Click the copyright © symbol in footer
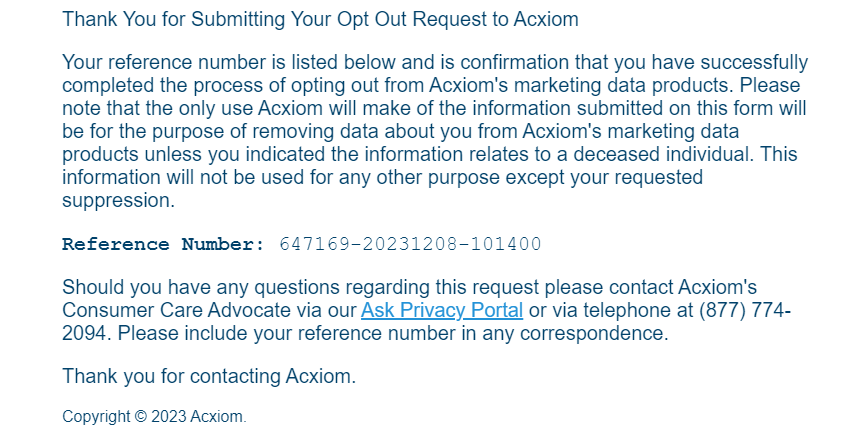Screen dimensions: 864x443 (x=141, y=417)
